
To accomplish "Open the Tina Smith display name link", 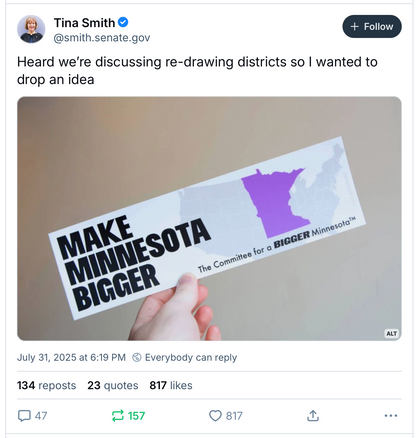I will tap(84, 23).
